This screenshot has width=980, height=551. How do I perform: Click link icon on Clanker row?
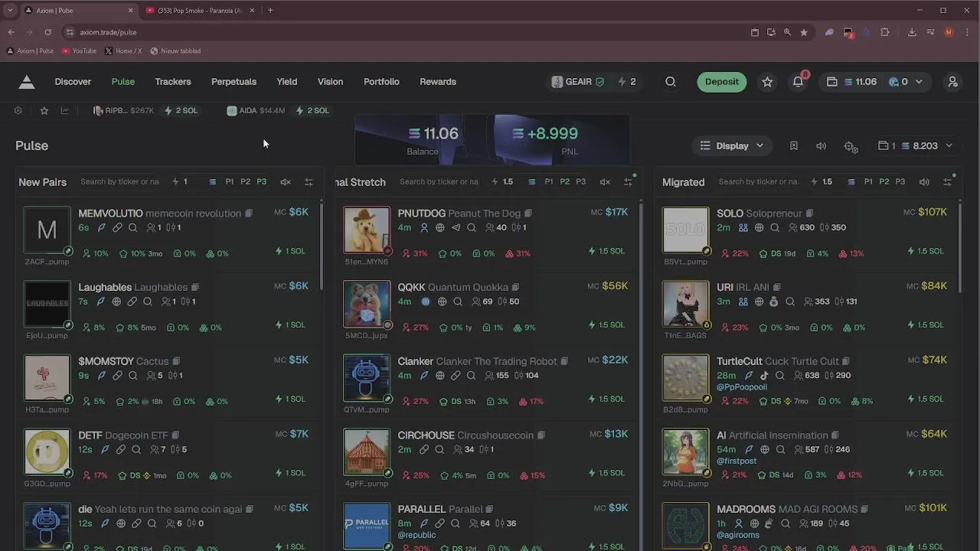[x=456, y=376]
